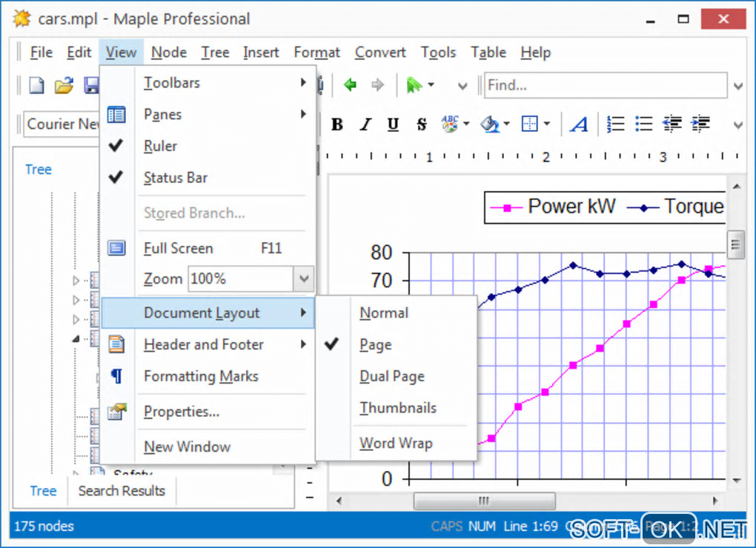Select Dual Page layout
This screenshot has width=756, height=548.
397,376
